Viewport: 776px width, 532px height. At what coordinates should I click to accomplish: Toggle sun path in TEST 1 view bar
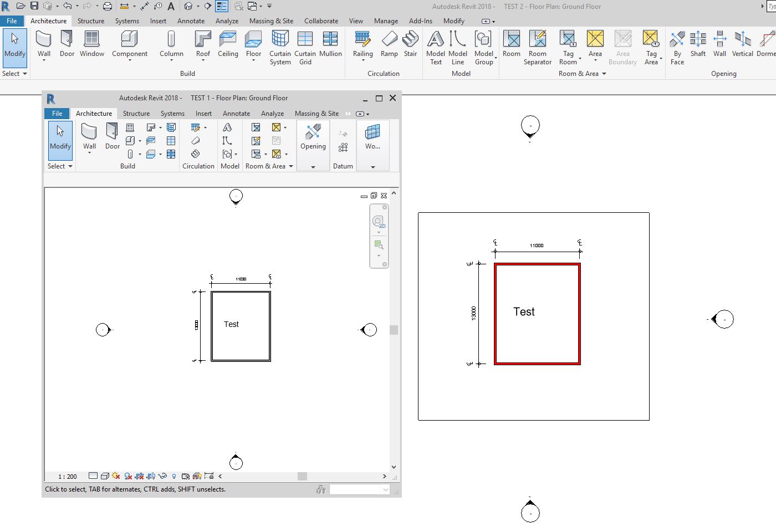coord(116,476)
